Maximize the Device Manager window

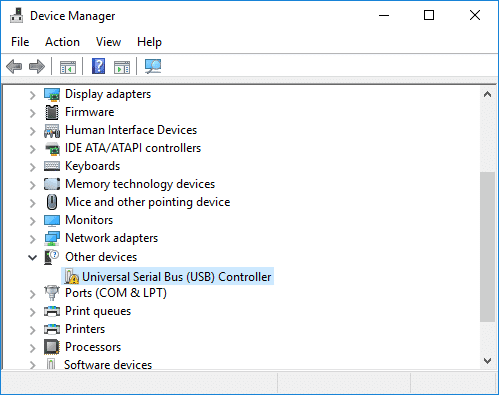[429, 15]
